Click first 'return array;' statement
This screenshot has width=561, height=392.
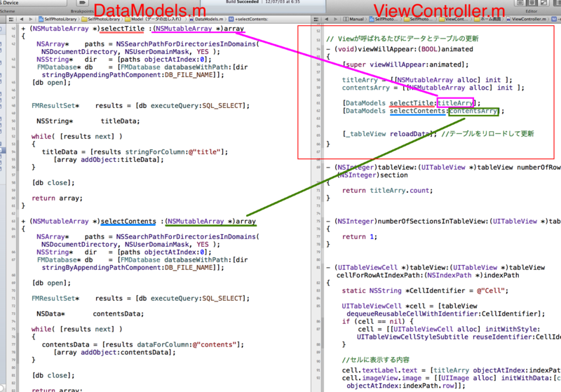58,198
